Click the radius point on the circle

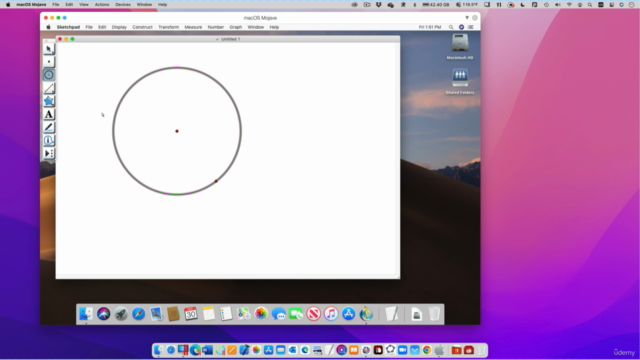pyautogui.click(x=216, y=181)
